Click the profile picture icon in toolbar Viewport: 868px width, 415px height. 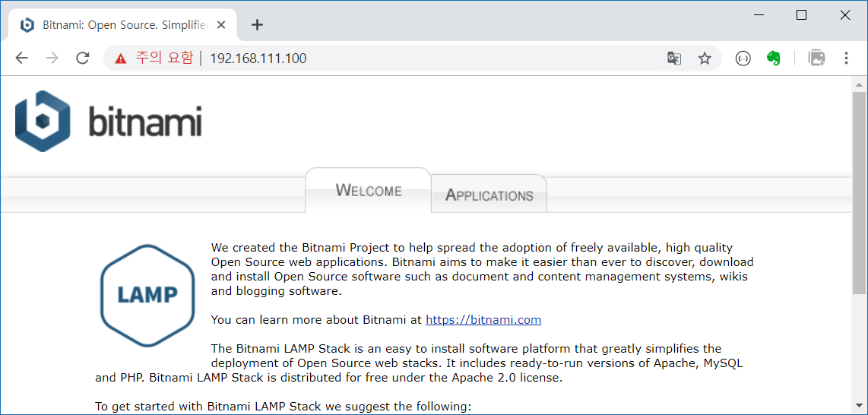point(816,58)
